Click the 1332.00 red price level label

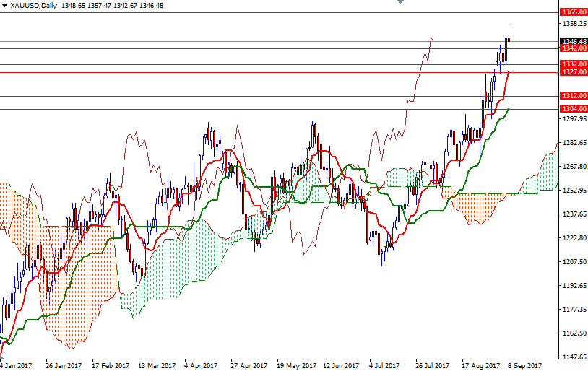pyautogui.click(x=573, y=64)
